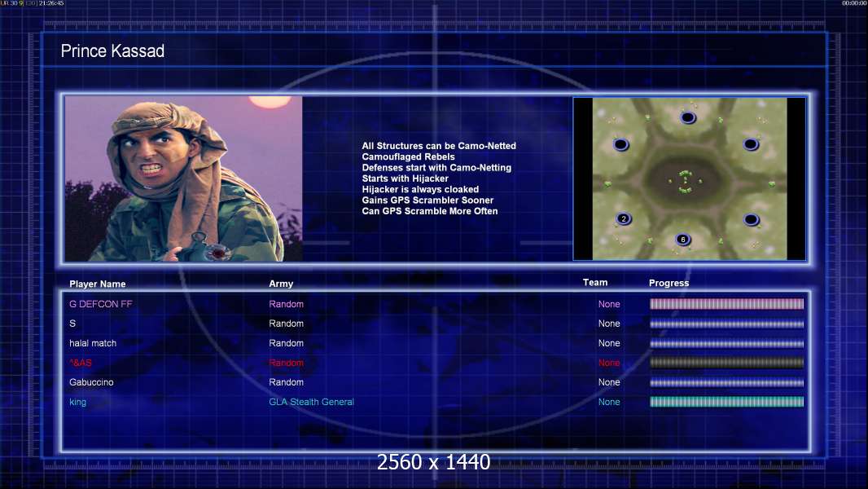Select player name king

click(77, 402)
